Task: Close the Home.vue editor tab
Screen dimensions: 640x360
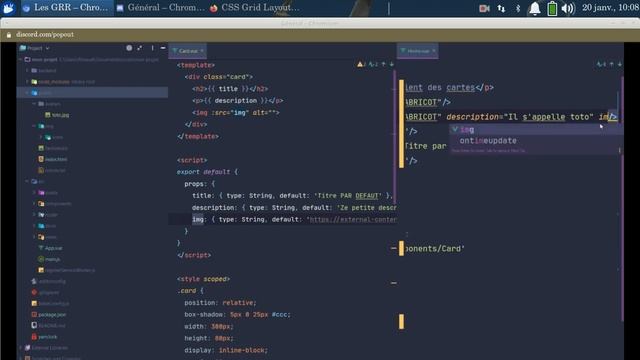Action: (434, 51)
